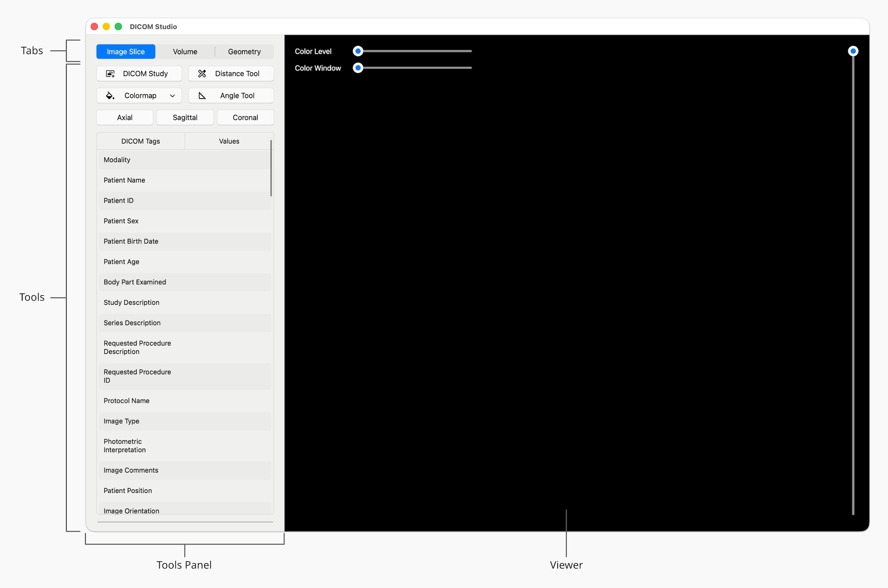888x588 pixels.
Task: Open the Geometry tab
Action: pyautogui.click(x=244, y=52)
